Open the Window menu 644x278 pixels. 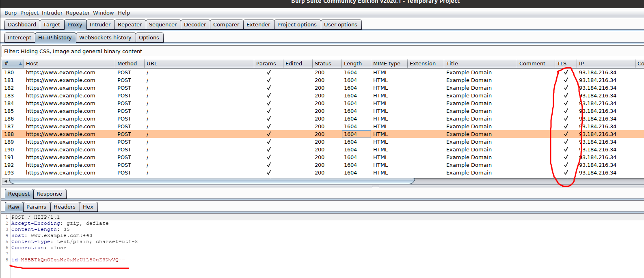pos(104,13)
